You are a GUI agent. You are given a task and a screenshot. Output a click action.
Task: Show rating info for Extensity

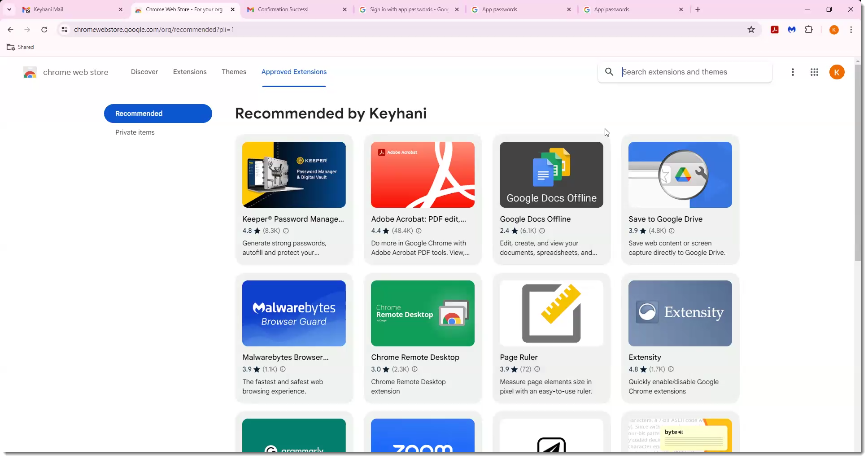pos(671,369)
